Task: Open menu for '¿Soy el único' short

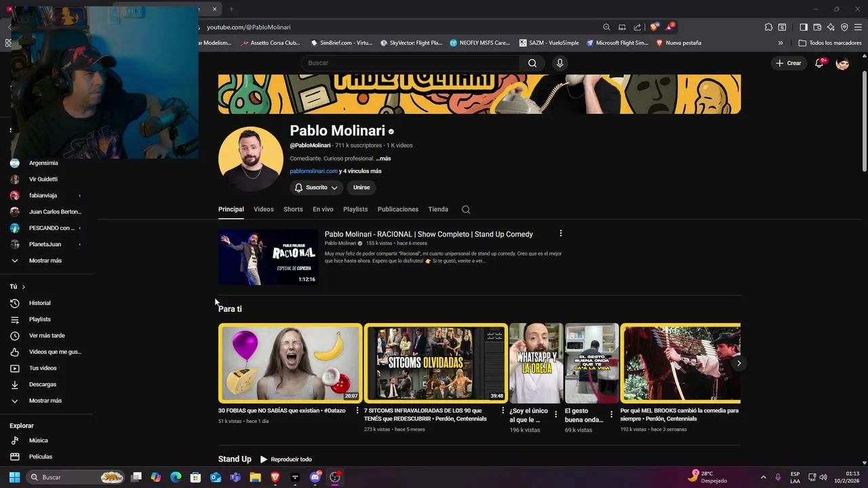Action: tap(556, 414)
